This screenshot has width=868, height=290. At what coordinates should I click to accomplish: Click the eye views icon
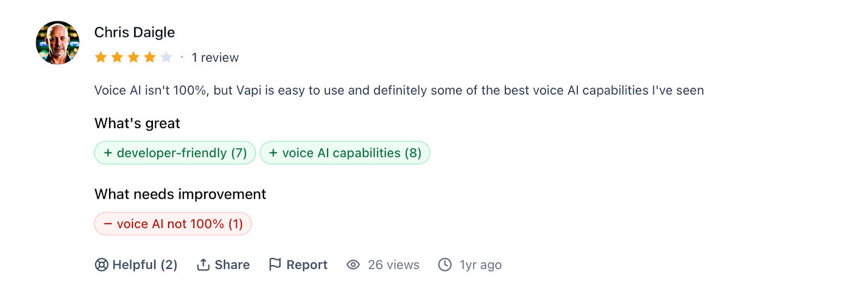pos(353,264)
